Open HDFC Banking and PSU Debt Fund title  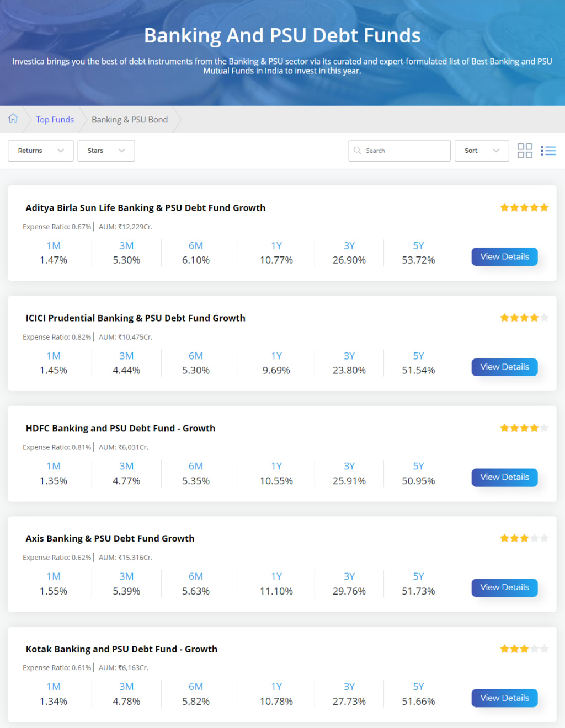120,429
